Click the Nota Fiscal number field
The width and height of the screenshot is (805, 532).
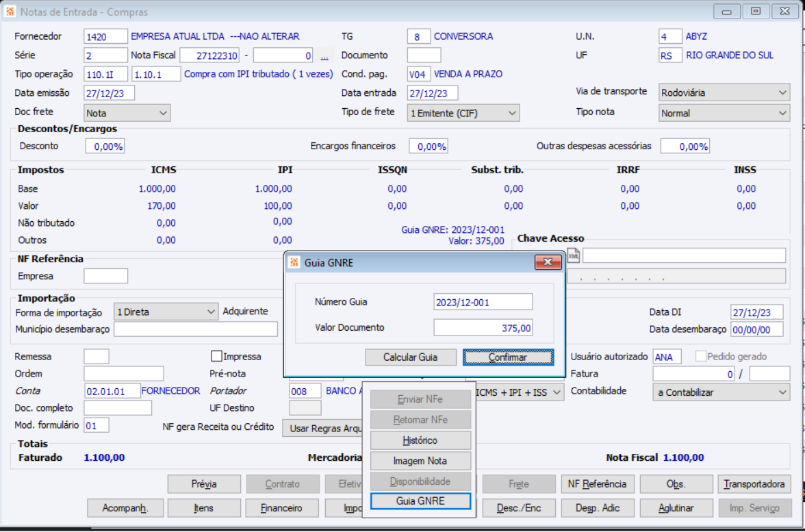pos(209,55)
